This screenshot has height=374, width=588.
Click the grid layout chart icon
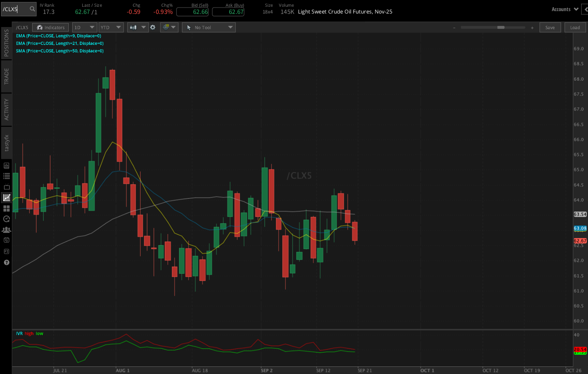6,208
